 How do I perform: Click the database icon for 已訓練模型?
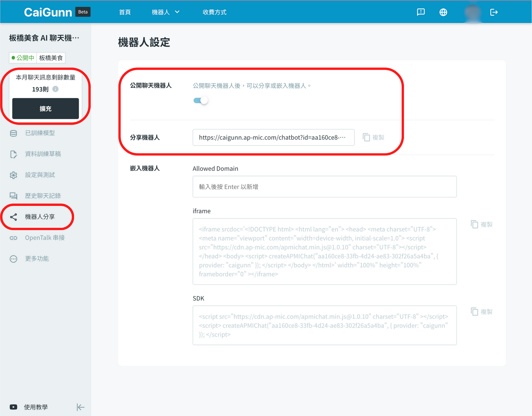(x=13, y=133)
